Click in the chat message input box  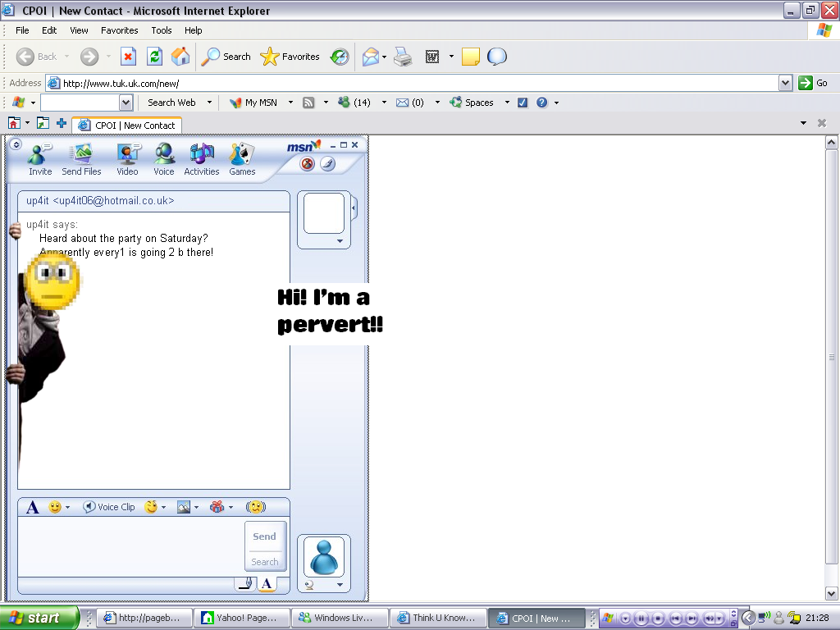pos(130,546)
